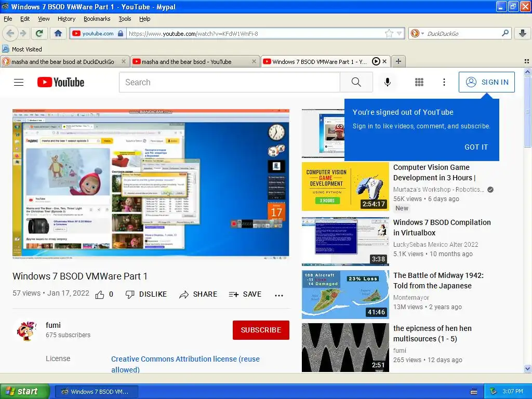532x399 pixels.
Task: Open The Battle of Midway 1942 title link
Action: (438, 281)
